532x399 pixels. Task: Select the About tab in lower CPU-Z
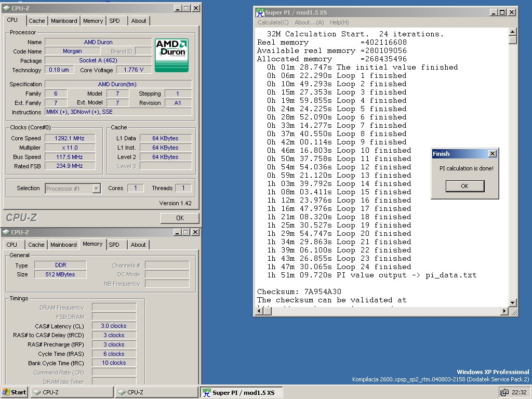point(138,245)
